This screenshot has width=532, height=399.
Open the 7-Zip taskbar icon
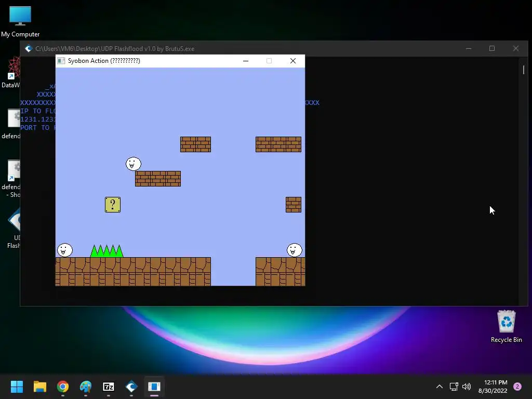tap(109, 387)
